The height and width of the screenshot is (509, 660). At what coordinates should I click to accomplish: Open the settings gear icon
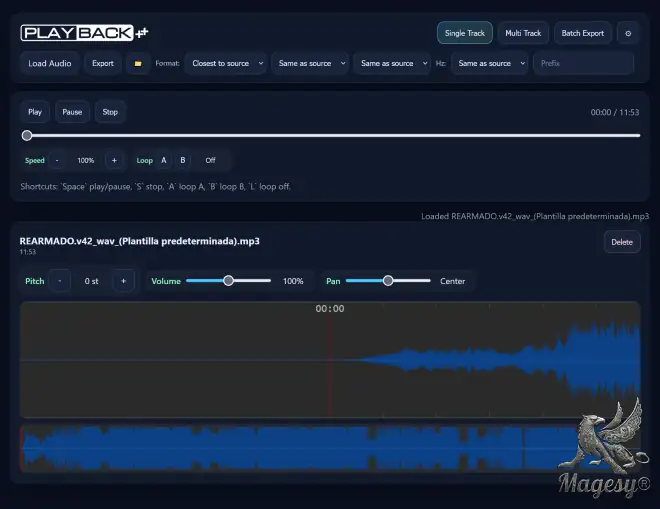pyautogui.click(x=628, y=33)
